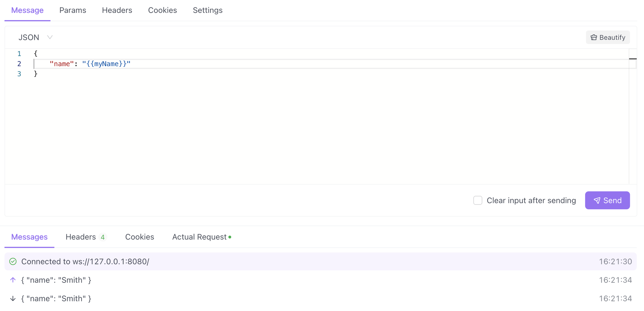Click the green dot on Actual Request tab
Screen dimensions: 644x311
click(230, 237)
